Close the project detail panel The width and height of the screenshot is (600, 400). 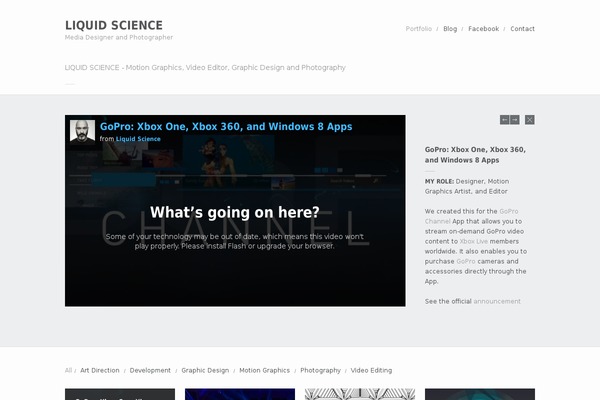tap(530, 120)
